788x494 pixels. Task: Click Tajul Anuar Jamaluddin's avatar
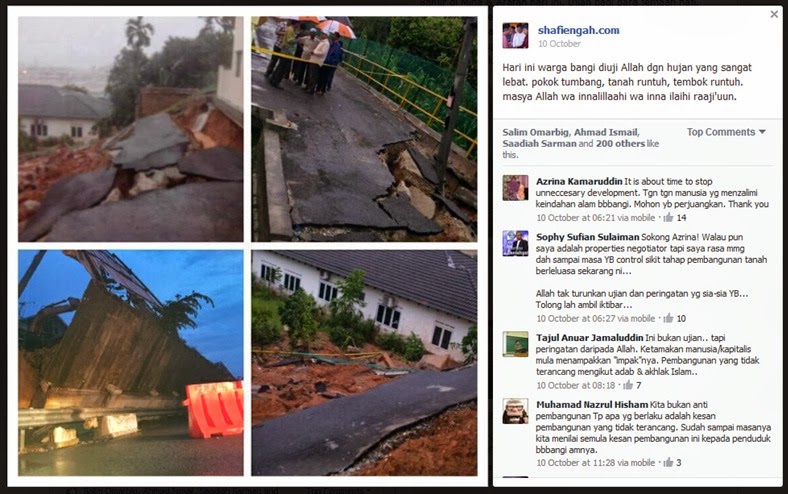515,344
